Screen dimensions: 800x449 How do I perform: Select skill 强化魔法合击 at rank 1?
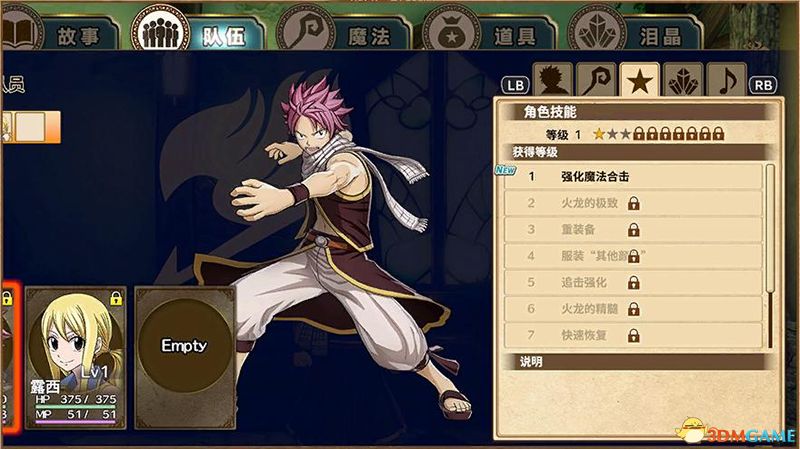point(633,177)
